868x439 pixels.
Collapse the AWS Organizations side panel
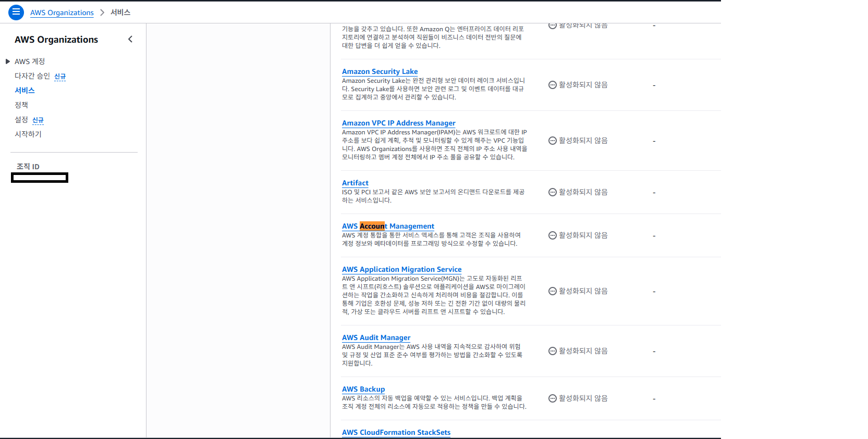[130, 39]
